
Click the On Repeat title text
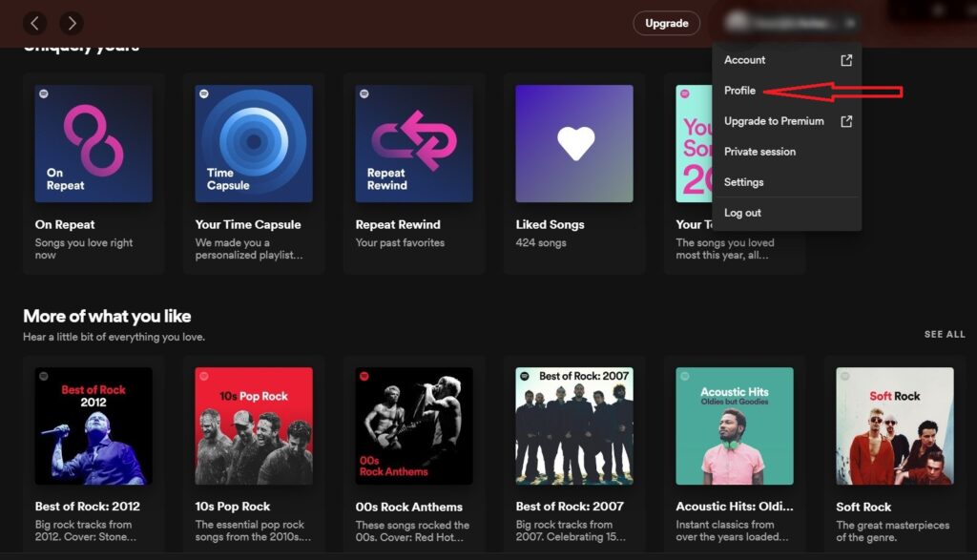point(65,225)
